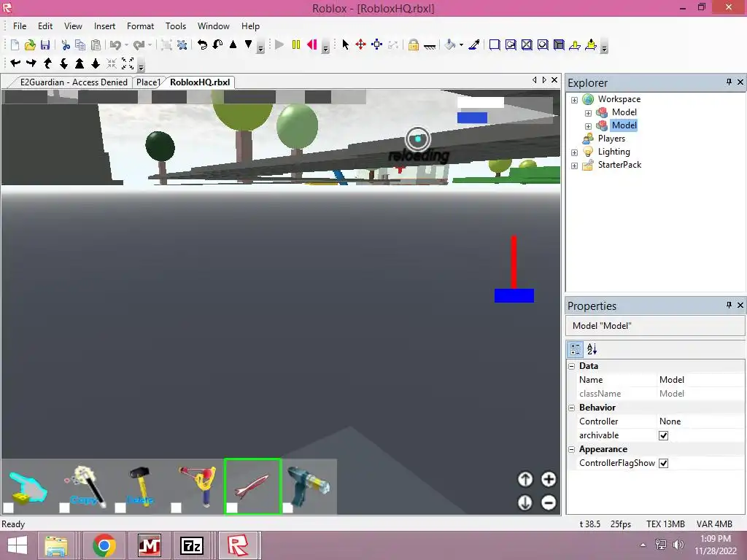Open the Tools menu
Image resolution: width=747 pixels, height=560 pixels.
point(175,26)
